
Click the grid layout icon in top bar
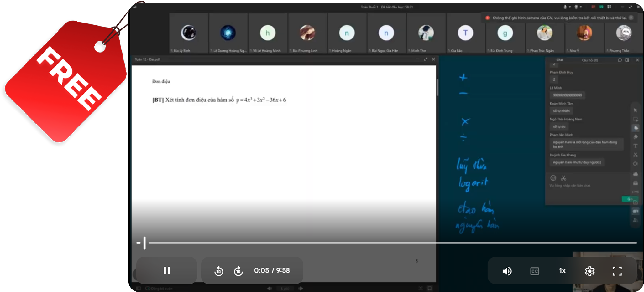point(609,7)
